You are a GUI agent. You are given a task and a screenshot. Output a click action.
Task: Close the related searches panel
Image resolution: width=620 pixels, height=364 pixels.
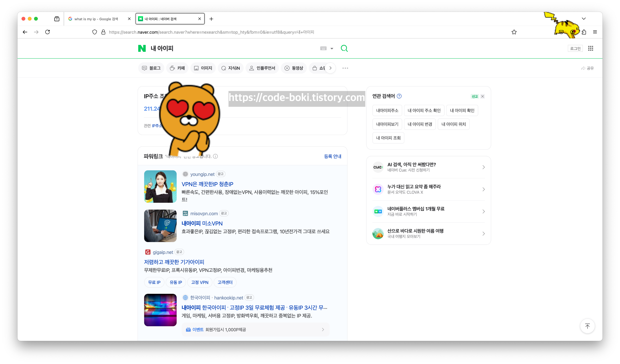pyautogui.click(x=483, y=96)
